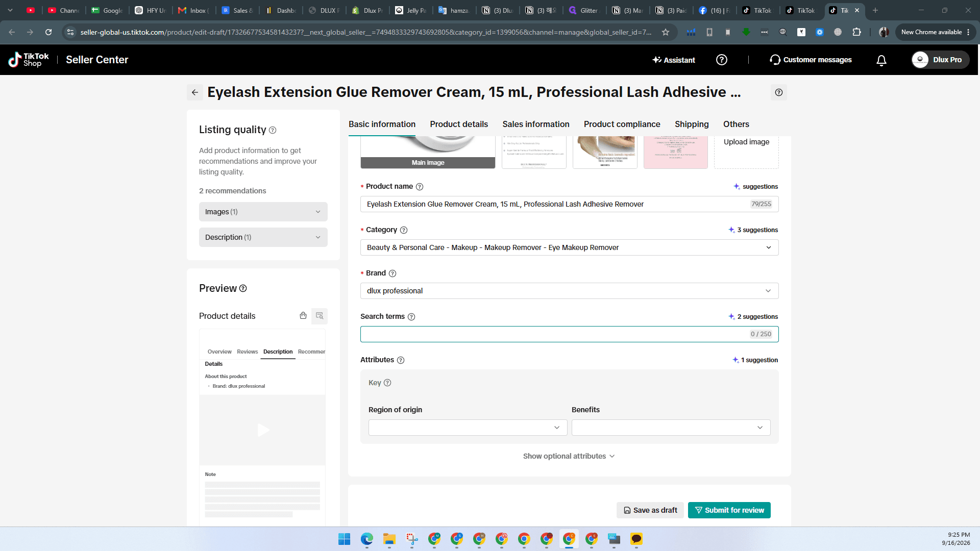Viewport: 980px width, 551px height.
Task: Open the Key help tooltip icon
Action: [x=387, y=383]
